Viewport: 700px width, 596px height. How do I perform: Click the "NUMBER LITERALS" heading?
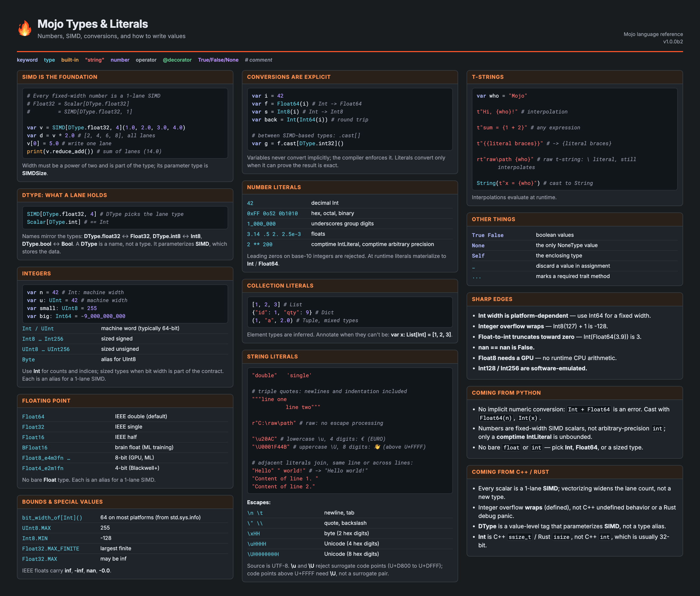tap(274, 187)
